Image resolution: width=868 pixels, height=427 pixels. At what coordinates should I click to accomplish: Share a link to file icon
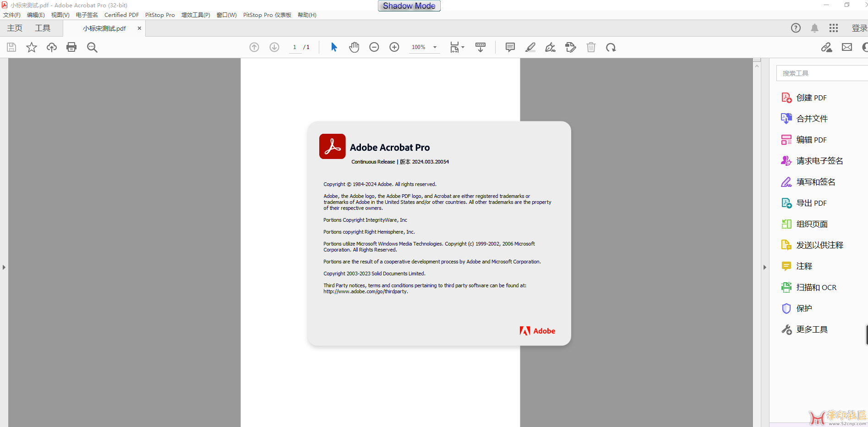pos(827,47)
